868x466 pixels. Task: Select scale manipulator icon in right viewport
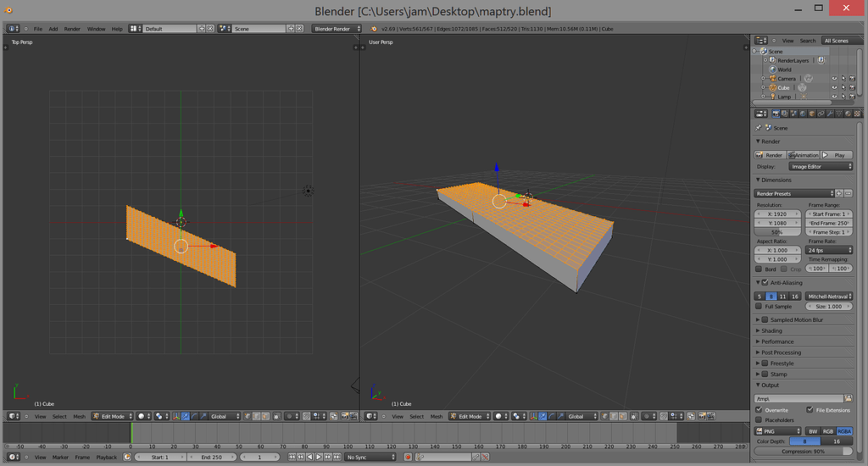[x=561, y=416]
